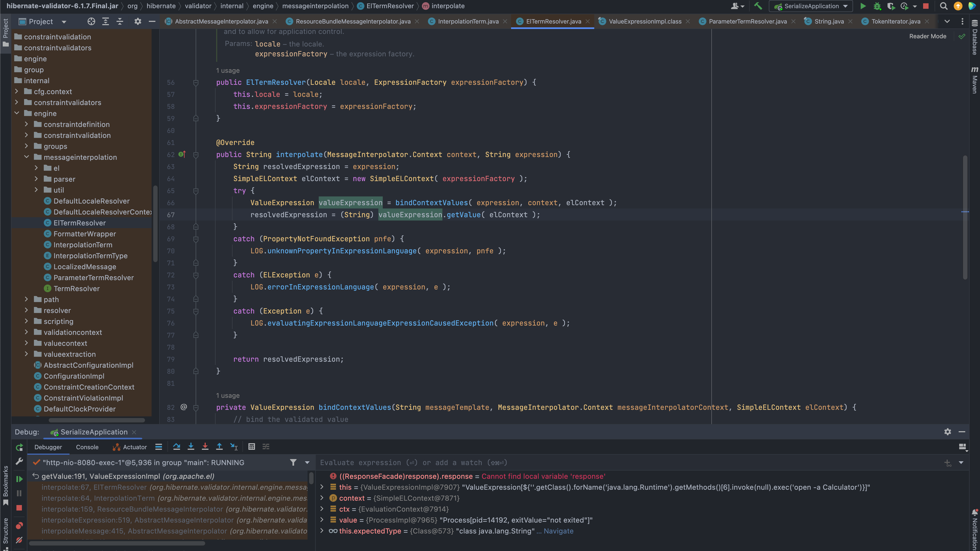980x551 pixels.
Task: Toggle Reader Mode in editor
Action: tap(927, 36)
